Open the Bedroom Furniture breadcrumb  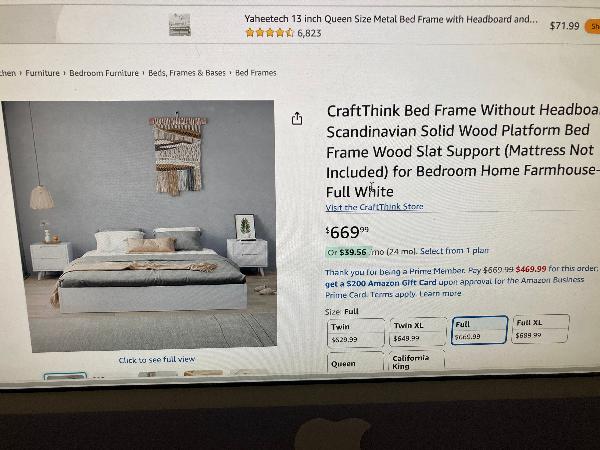pyautogui.click(x=104, y=73)
